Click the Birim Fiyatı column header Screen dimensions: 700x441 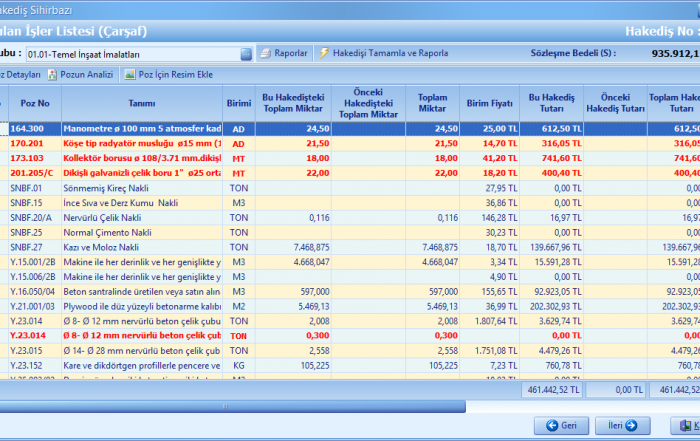[487, 103]
